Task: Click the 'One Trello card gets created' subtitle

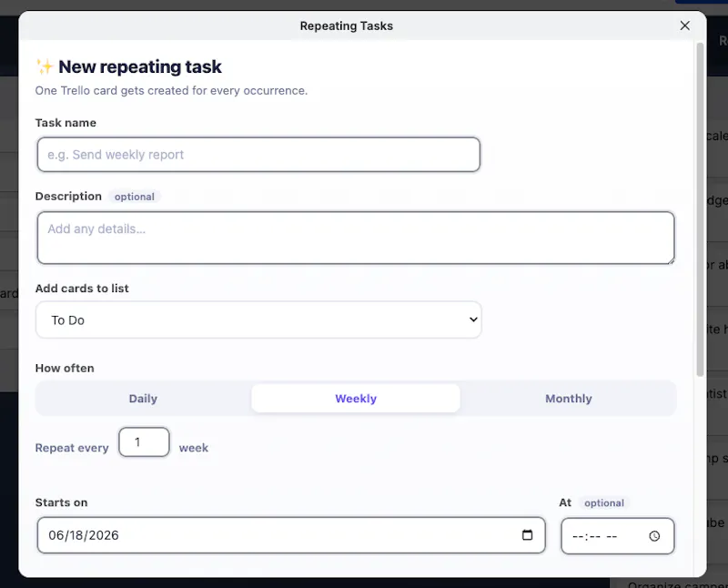Action: (x=171, y=91)
